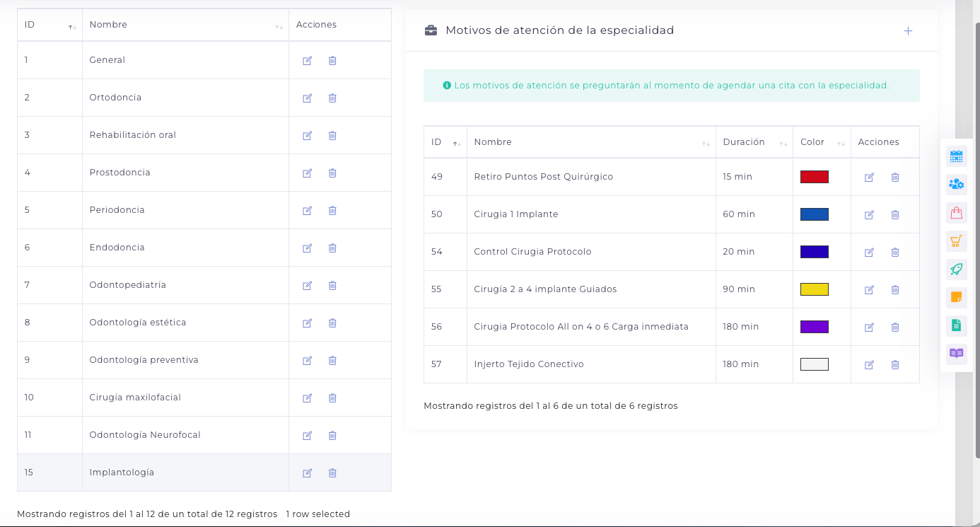Edit Odontología estética row
The height and width of the screenshot is (527, 980).
pos(308,323)
